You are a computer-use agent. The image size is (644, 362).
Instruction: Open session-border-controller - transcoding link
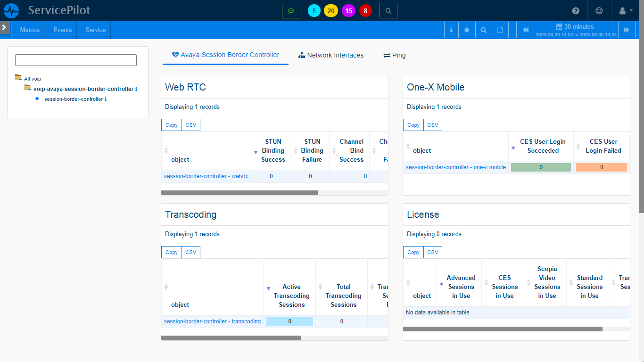pos(212,321)
